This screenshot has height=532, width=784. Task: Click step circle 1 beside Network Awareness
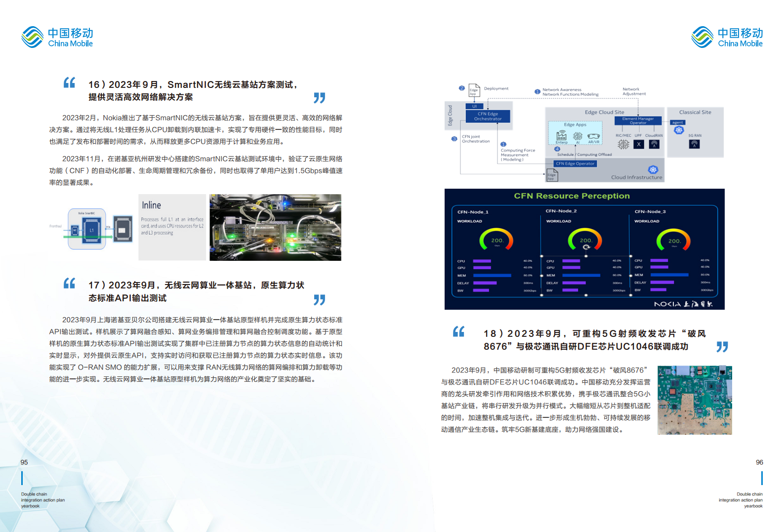[537, 91]
